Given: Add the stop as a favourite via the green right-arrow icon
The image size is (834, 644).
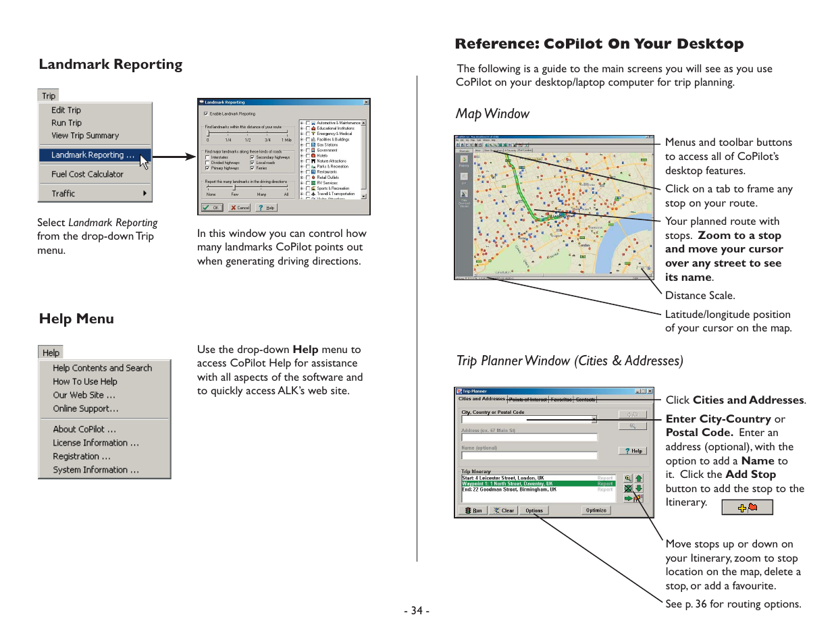Looking at the screenshot, I should pyautogui.click(x=633, y=498).
